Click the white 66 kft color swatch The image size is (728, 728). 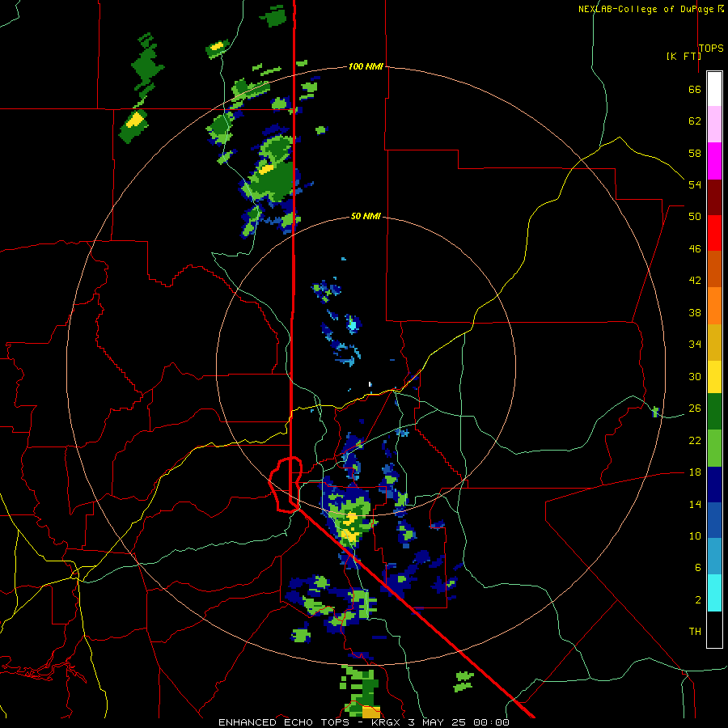714,89
